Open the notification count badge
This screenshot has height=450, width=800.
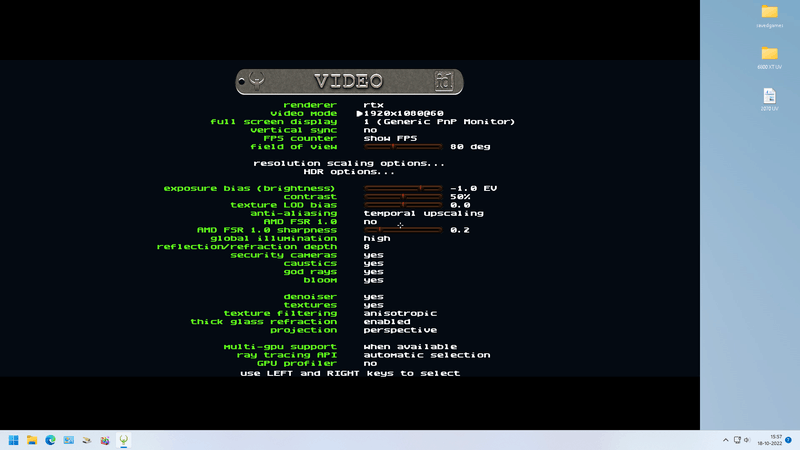[x=788, y=440]
